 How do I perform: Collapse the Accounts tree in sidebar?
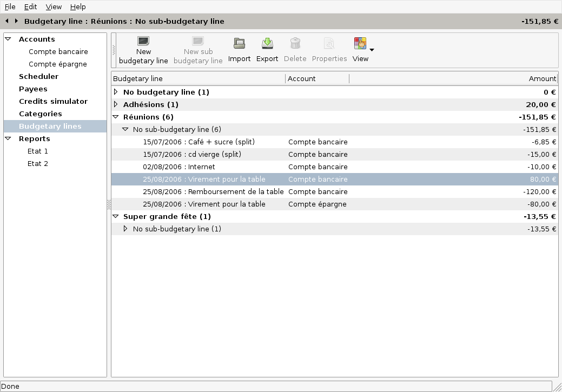(8, 39)
